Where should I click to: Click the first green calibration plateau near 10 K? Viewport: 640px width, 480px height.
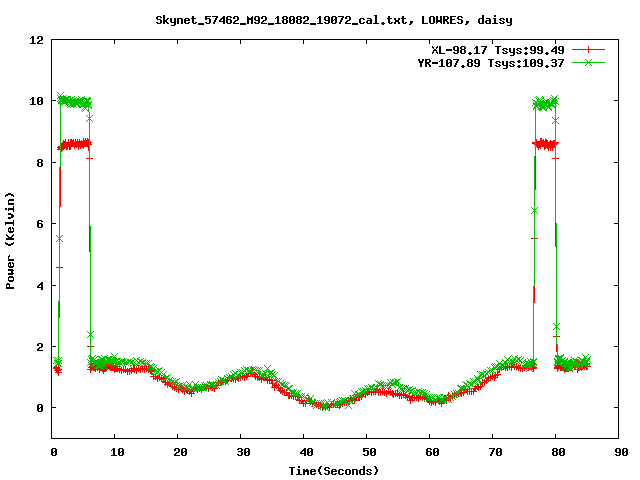click(x=75, y=101)
